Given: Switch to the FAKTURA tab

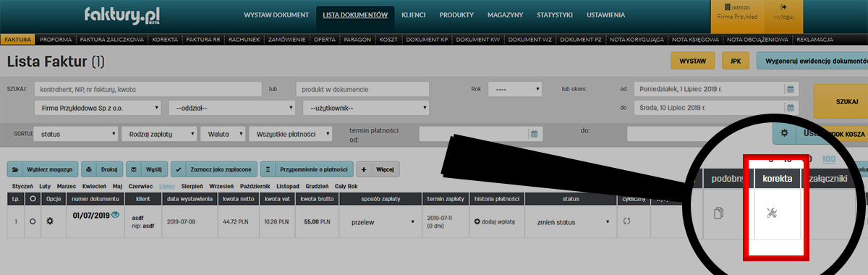Looking at the screenshot, I should coord(17,39).
